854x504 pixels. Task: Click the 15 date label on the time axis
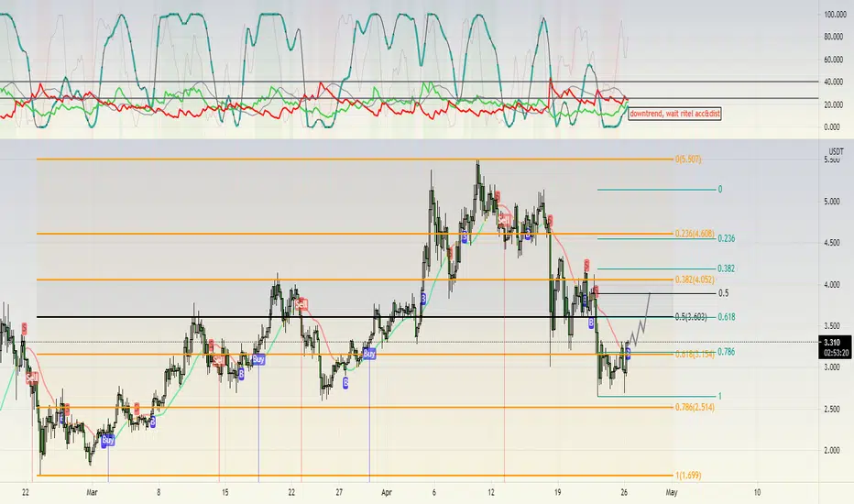click(x=224, y=493)
